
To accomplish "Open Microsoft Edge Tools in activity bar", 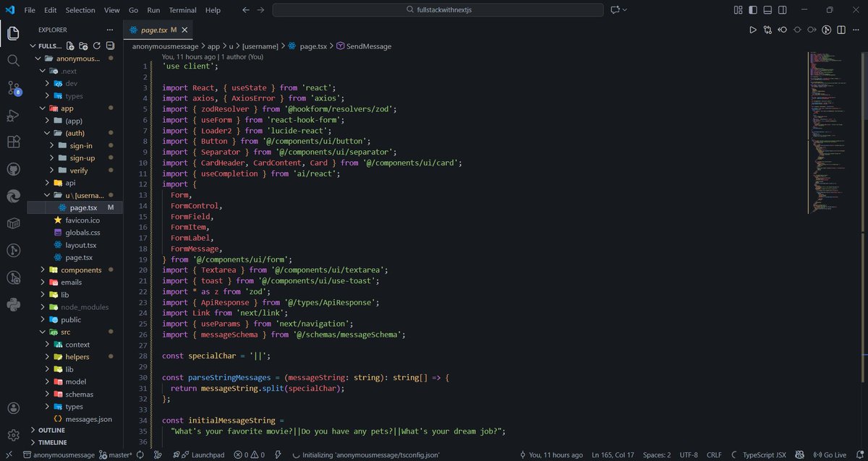I will click(13, 197).
